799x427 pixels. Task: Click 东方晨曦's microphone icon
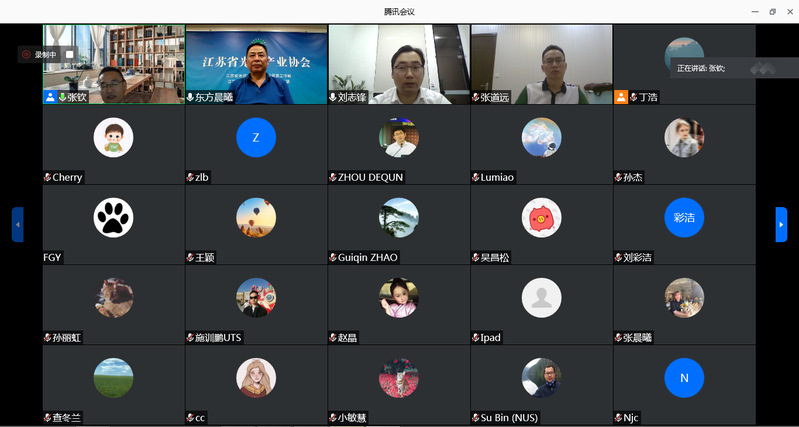[x=191, y=98]
